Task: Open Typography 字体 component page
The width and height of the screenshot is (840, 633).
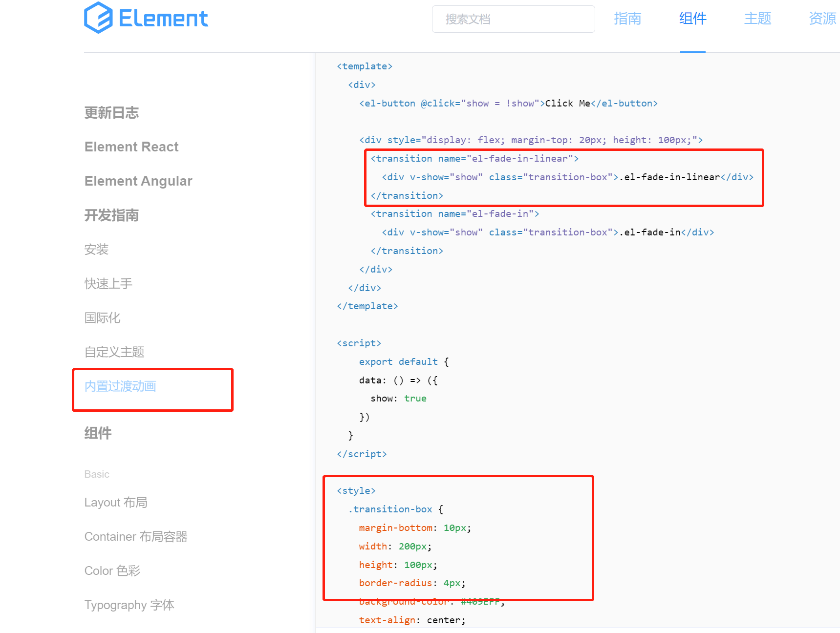Action: (129, 605)
